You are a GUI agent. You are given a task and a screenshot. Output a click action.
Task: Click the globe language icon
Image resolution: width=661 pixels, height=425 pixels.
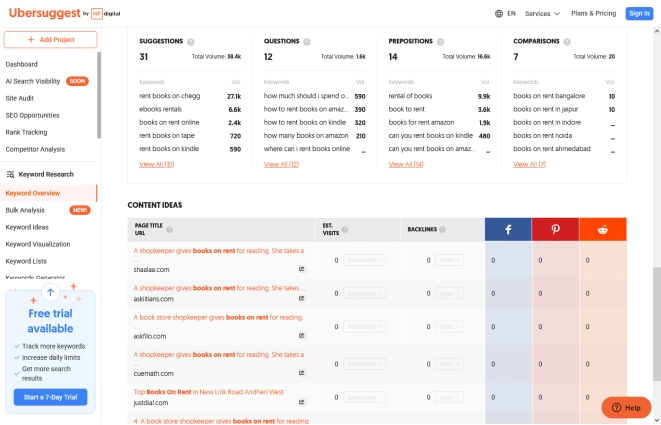tap(499, 13)
